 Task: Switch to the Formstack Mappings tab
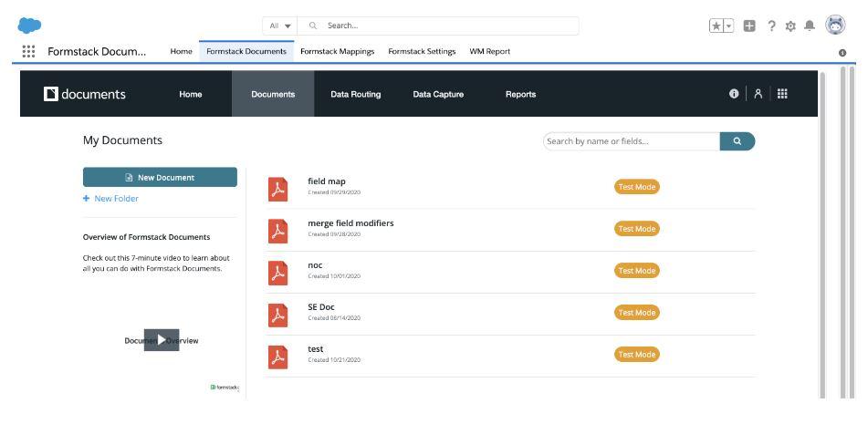point(337,52)
